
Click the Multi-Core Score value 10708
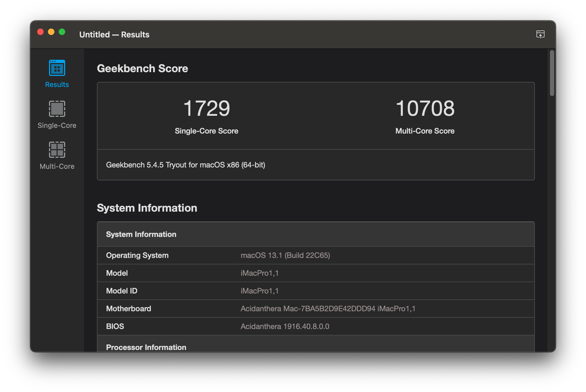pyautogui.click(x=425, y=108)
